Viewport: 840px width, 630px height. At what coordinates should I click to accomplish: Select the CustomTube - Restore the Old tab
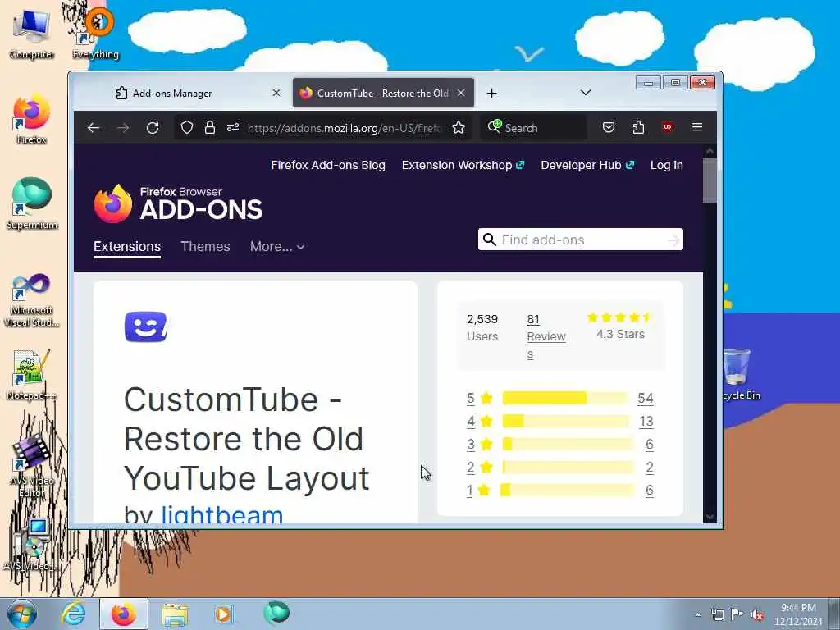[383, 94]
